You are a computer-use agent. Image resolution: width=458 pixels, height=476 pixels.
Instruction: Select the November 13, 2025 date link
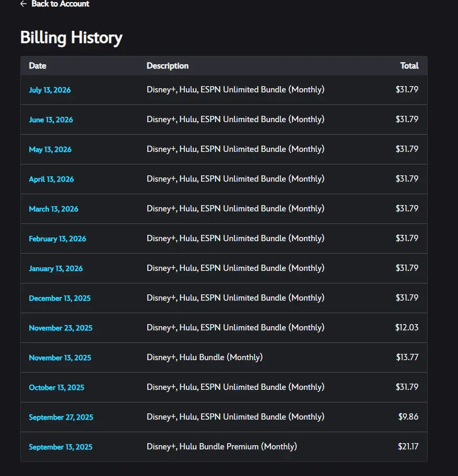click(x=60, y=358)
